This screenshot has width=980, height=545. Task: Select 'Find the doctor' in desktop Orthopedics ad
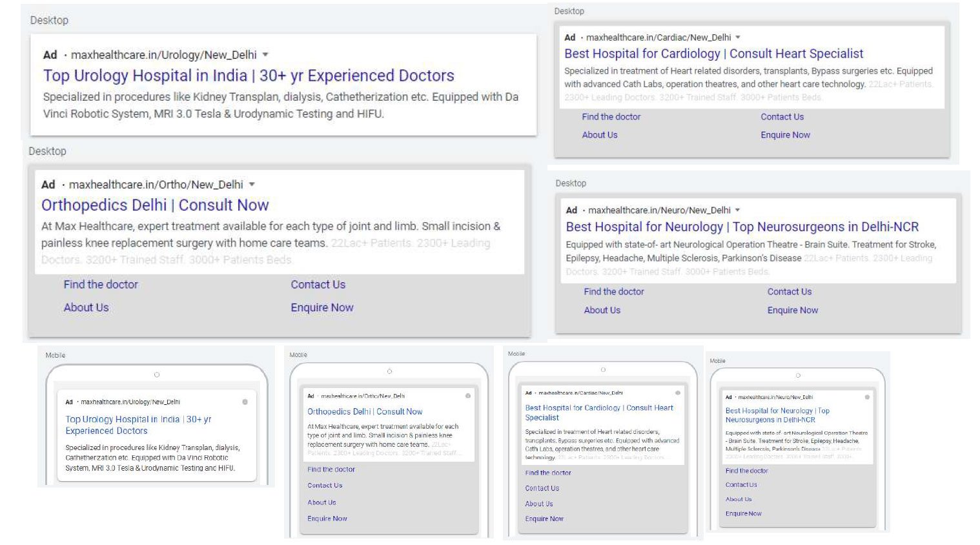click(101, 285)
